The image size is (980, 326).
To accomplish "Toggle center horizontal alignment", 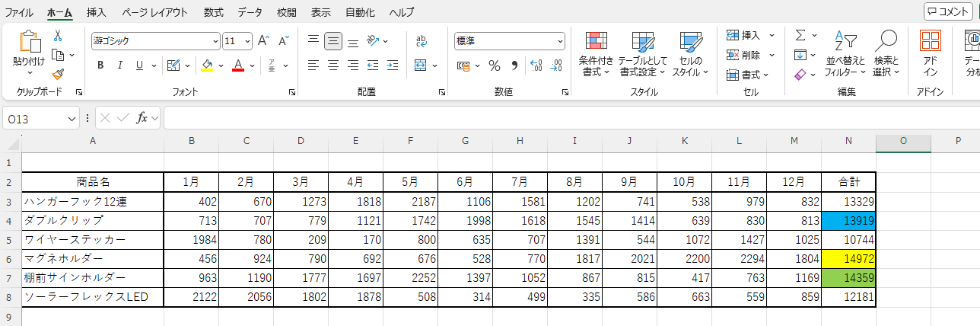I will tap(333, 66).
